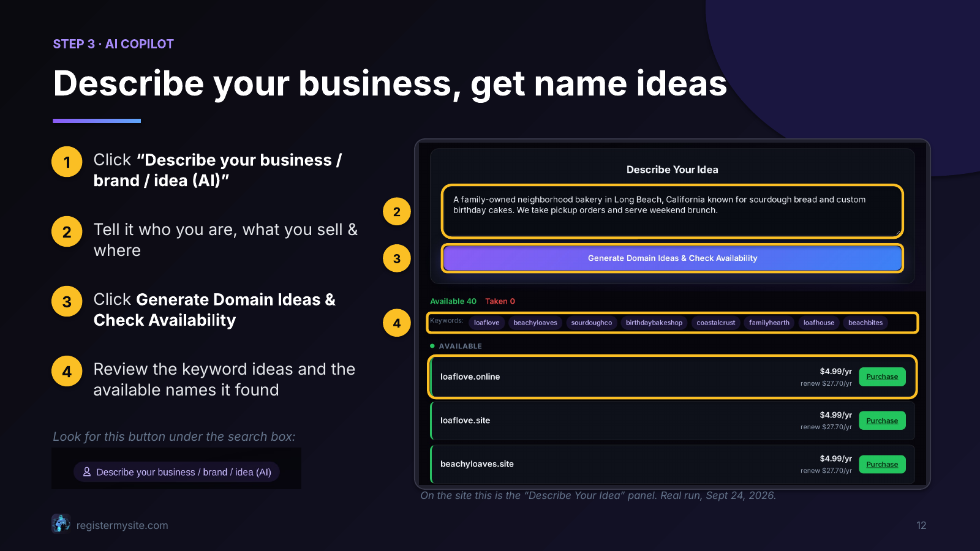980x551 pixels.
Task: Click the beachyloaves.site domain name
Action: click(477, 464)
